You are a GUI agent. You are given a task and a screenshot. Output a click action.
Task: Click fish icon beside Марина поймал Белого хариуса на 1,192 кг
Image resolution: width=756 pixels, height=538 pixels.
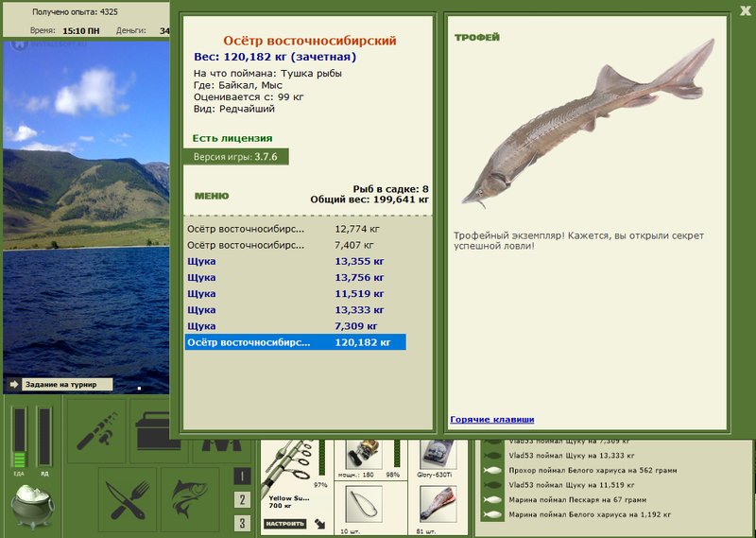[492, 515]
